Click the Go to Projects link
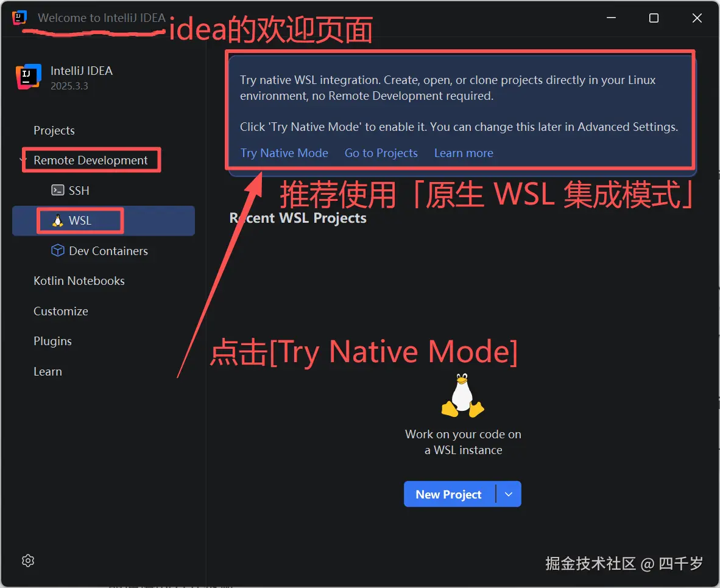Screen dimensions: 720x588 [381, 153]
